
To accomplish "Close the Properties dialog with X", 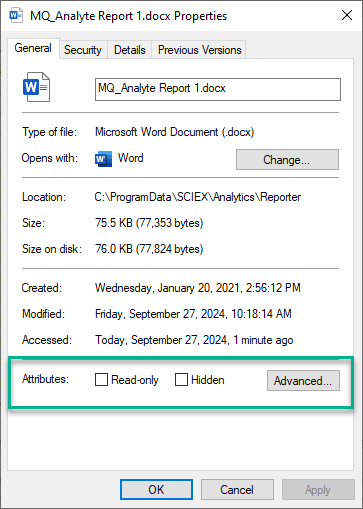I will pyautogui.click(x=347, y=15).
